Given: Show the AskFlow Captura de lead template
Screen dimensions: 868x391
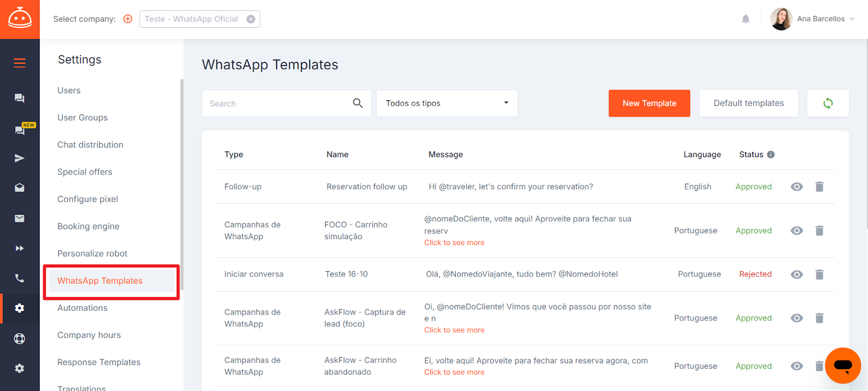Looking at the screenshot, I should coord(796,318).
